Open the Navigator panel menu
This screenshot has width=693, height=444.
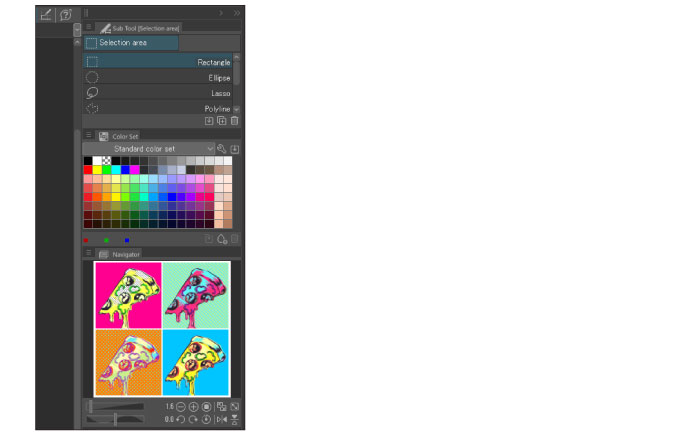(x=88, y=253)
